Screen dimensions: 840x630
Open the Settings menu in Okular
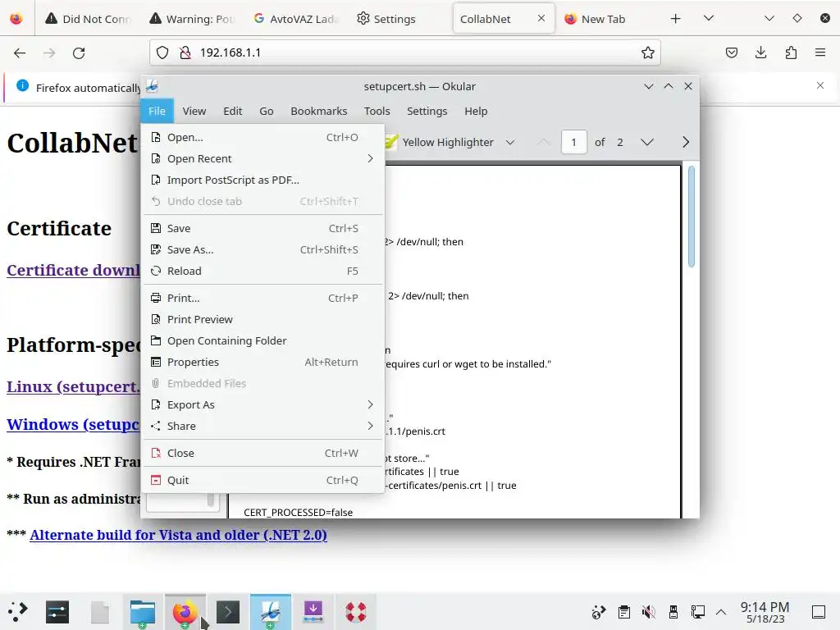pos(427,111)
